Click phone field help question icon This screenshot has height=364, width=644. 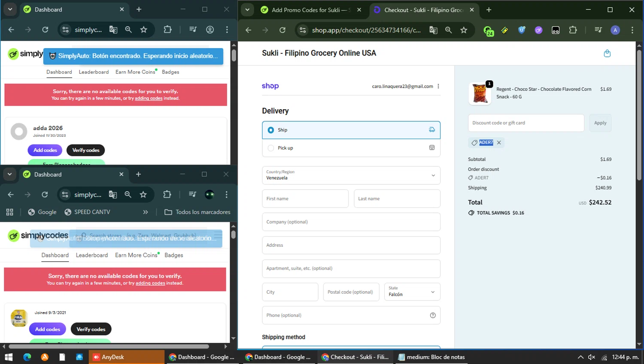433,315
